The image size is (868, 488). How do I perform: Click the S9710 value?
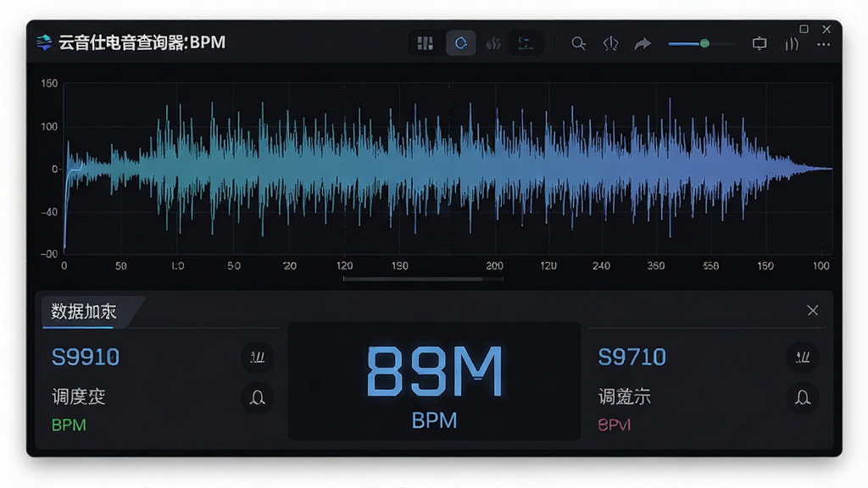click(632, 357)
